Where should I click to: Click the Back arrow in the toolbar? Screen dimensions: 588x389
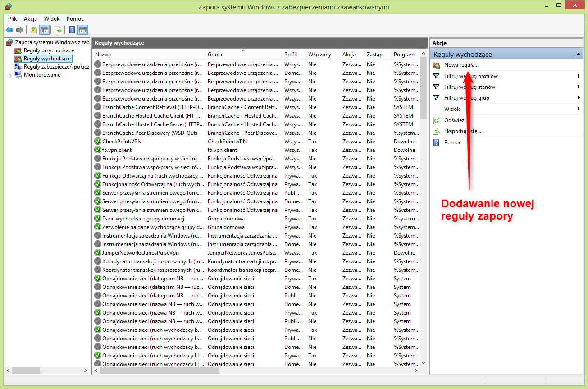pos(9,30)
